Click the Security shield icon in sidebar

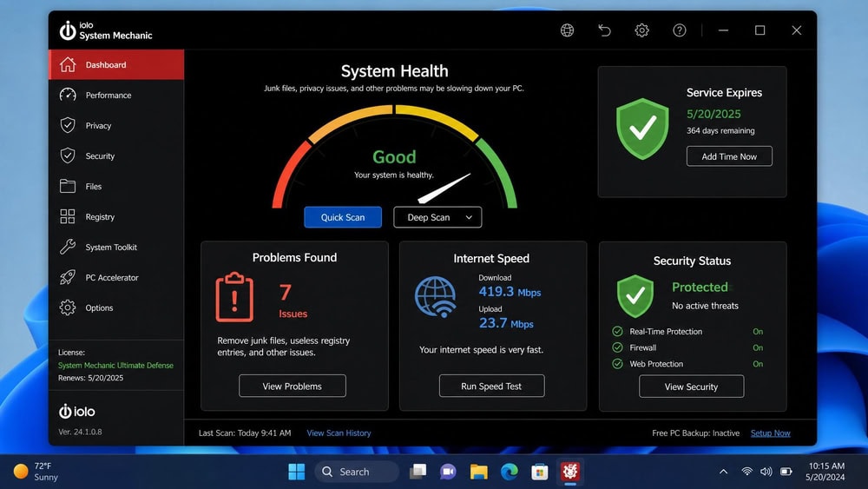tap(68, 155)
